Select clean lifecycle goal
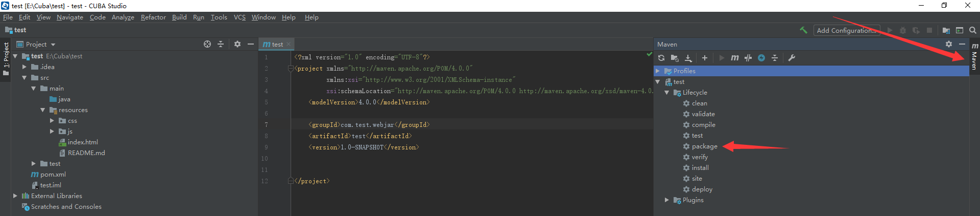This screenshot has height=216, width=980. [x=696, y=103]
